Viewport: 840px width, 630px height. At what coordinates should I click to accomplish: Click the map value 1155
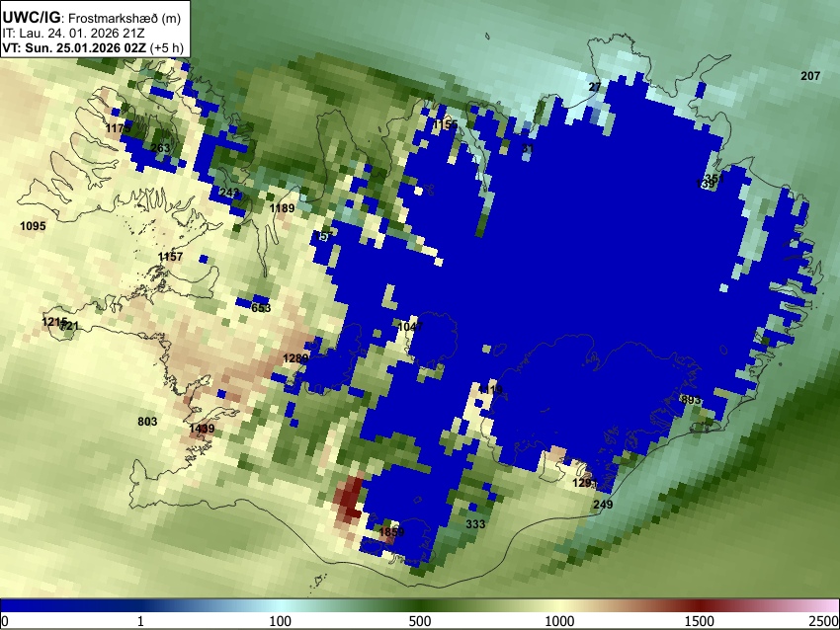[446, 124]
